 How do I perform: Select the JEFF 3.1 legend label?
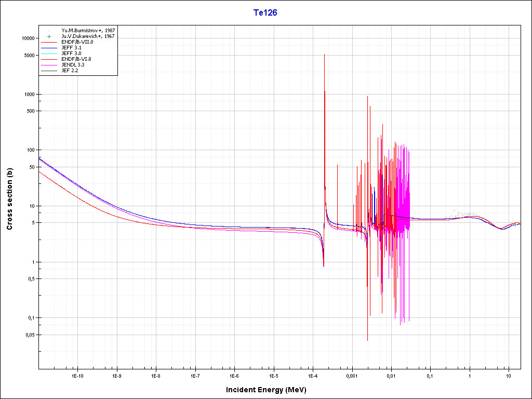click(x=71, y=48)
